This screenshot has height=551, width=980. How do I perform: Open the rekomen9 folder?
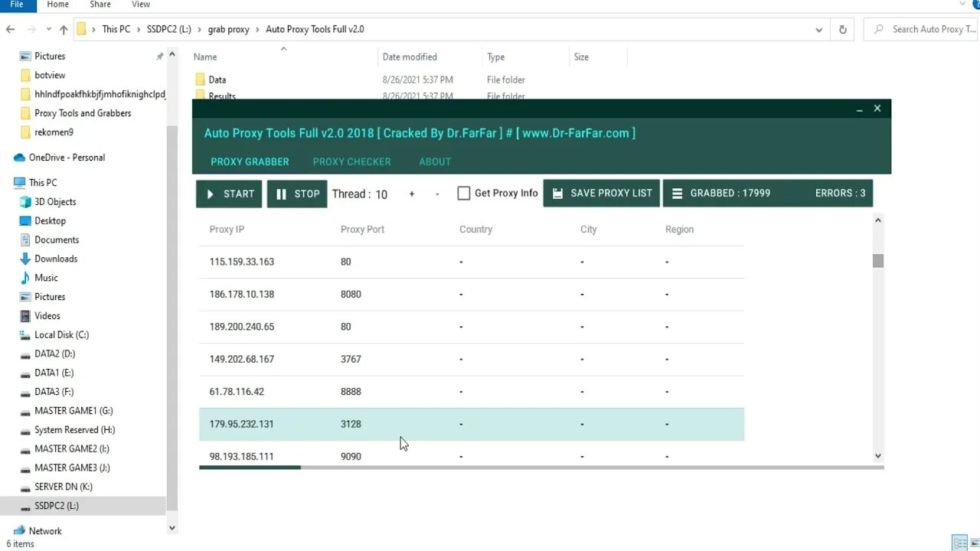point(54,132)
